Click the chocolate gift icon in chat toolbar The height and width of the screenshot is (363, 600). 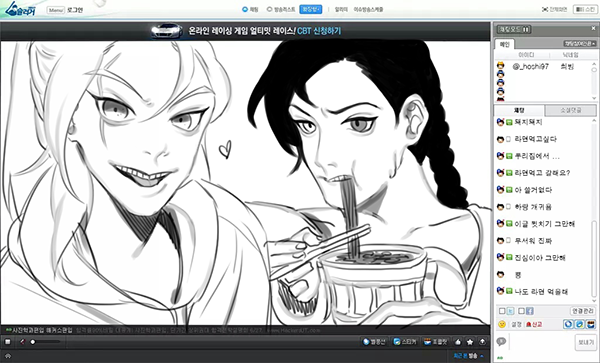pyautogui.click(x=591, y=324)
